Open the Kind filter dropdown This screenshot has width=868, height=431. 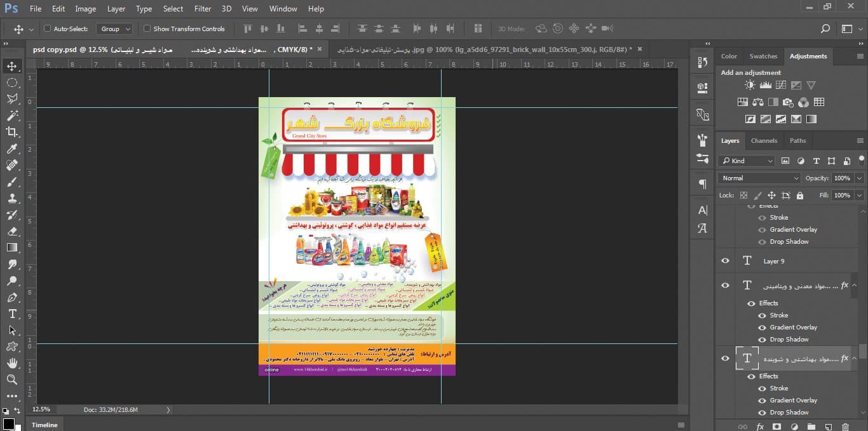tap(747, 161)
